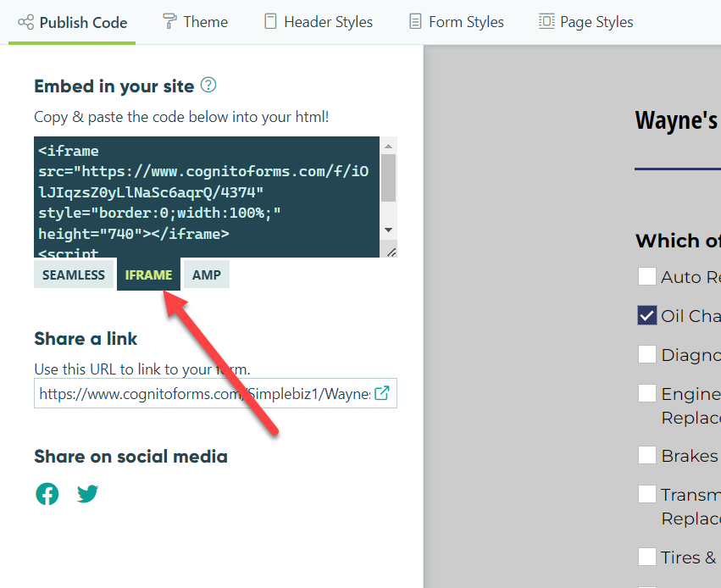
Task: Select the SEAMLESS embed option
Action: point(74,275)
